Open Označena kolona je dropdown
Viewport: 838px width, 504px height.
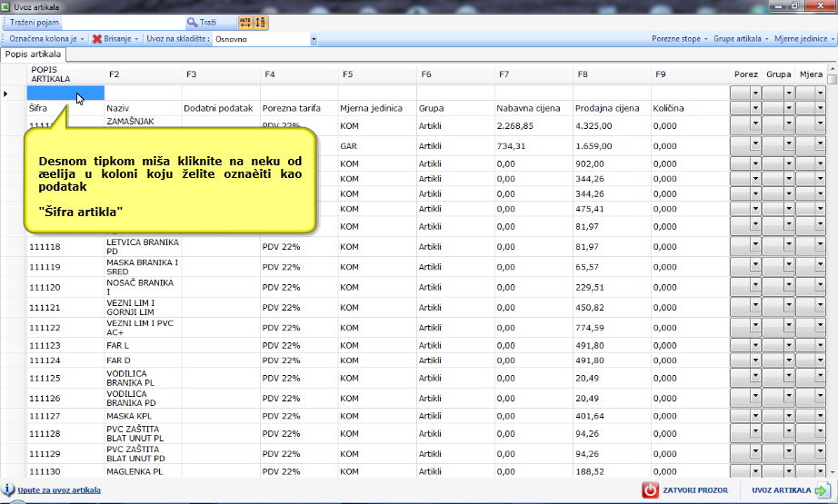coord(47,39)
